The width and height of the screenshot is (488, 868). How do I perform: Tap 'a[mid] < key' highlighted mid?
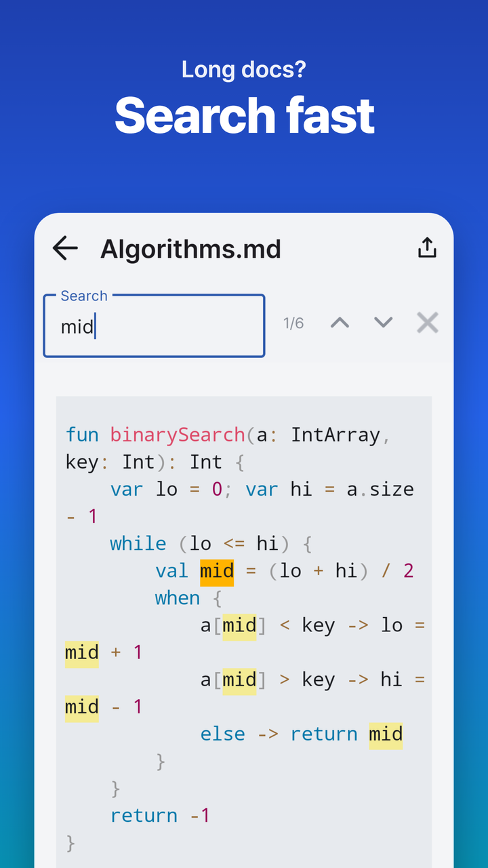[x=239, y=625]
